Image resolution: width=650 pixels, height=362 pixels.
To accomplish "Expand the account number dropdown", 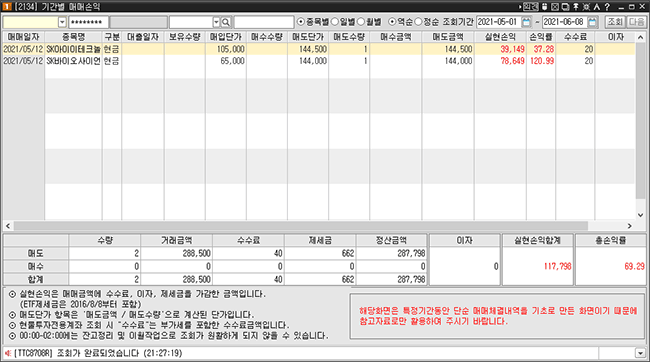I will (x=62, y=22).
